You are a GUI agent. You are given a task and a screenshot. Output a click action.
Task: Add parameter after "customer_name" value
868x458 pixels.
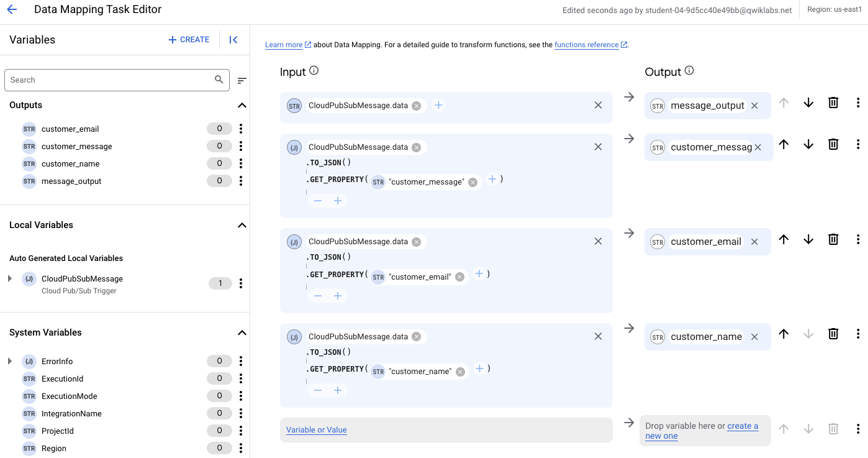click(x=479, y=369)
